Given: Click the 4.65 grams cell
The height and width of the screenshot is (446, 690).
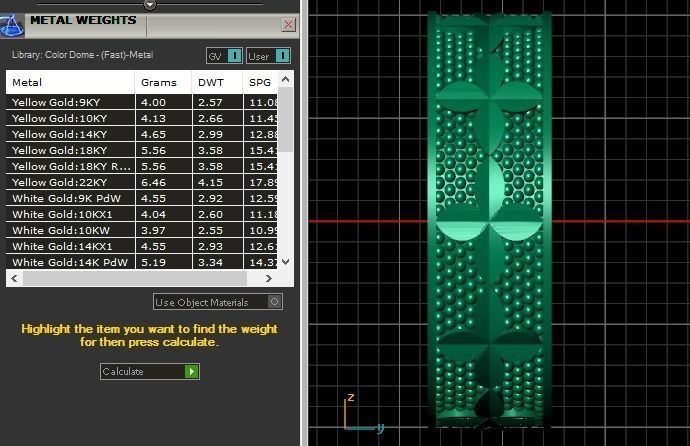Looking at the screenshot, I should pos(164,135).
